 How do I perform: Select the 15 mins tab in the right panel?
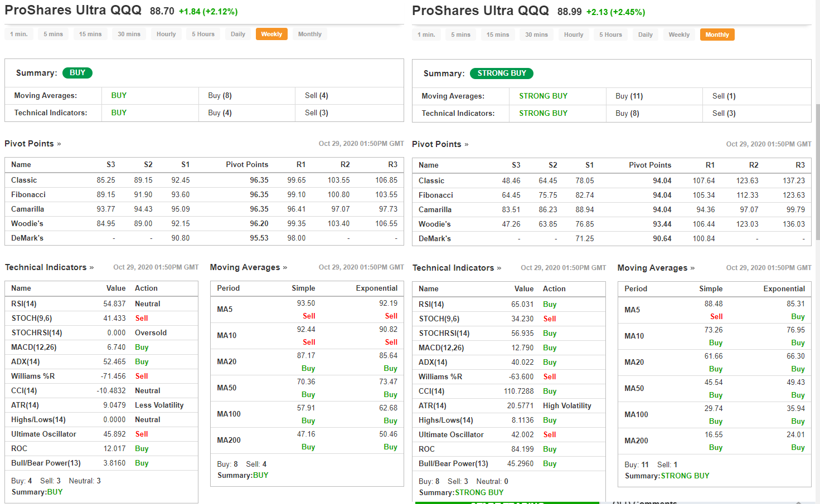(498, 35)
